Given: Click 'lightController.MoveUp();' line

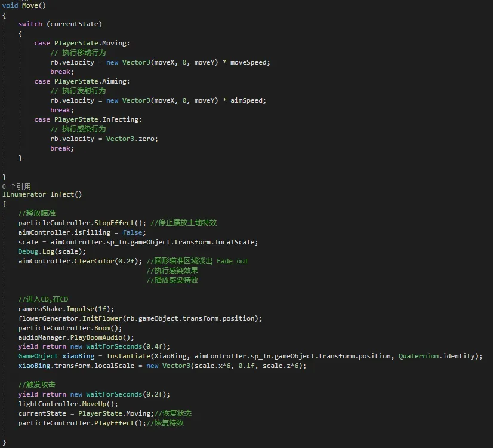Looking at the screenshot, I should pyautogui.click(x=68, y=404).
